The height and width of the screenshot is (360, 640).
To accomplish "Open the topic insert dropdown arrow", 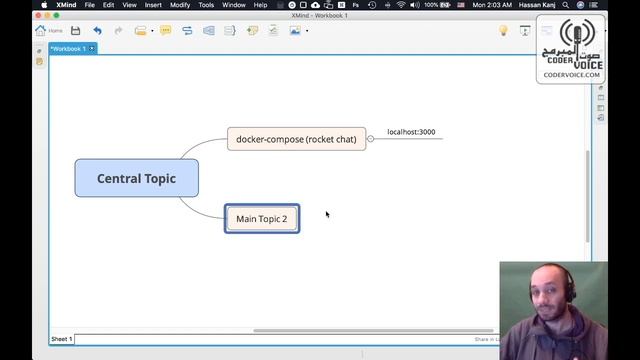I will click(x=152, y=31).
